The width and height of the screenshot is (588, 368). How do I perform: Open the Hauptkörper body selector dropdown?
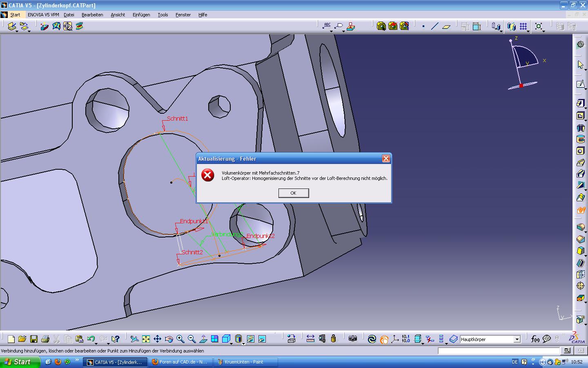coord(517,339)
